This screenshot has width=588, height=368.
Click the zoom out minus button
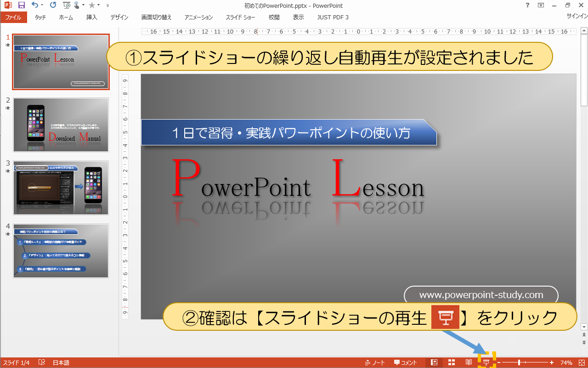click(499, 363)
